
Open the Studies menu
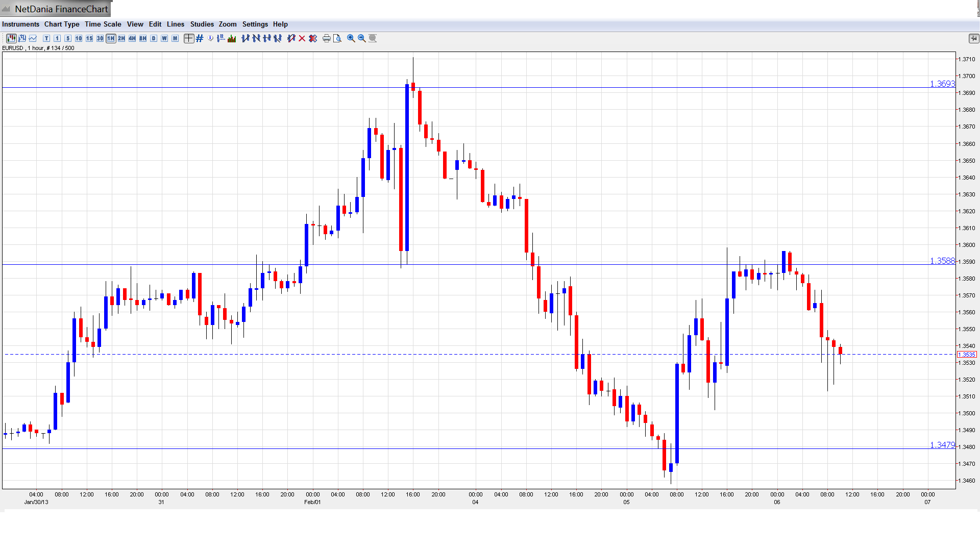pyautogui.click(x=202, y=24)
